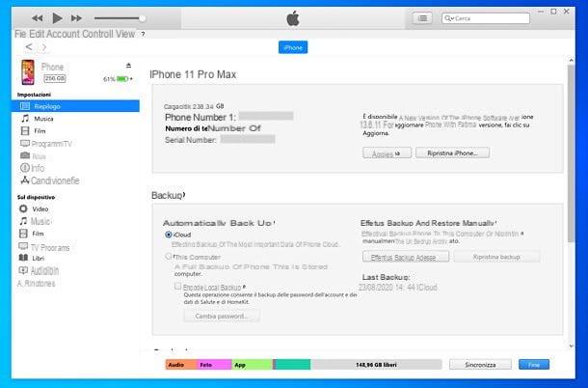Viewport: 588px width, 388px height.
Task: Open Libri on the device
Action: tap(38, 258)
